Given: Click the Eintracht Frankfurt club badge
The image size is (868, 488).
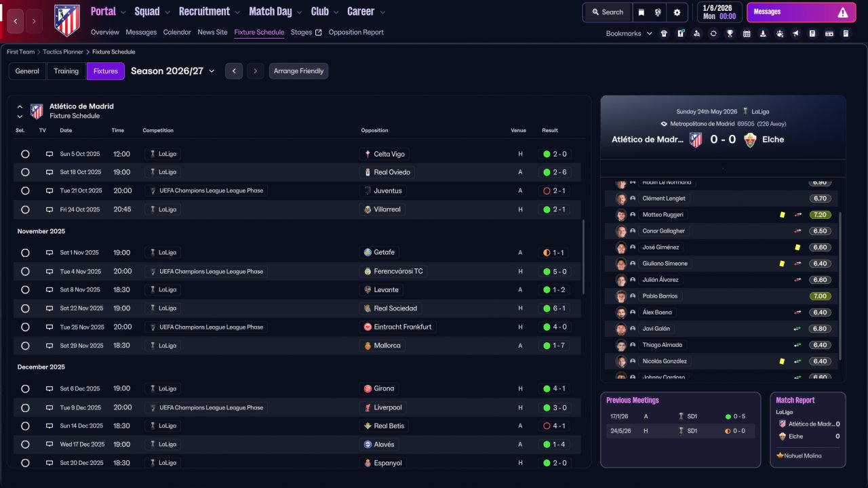Looking at the screenshot, I should (368, 327).
